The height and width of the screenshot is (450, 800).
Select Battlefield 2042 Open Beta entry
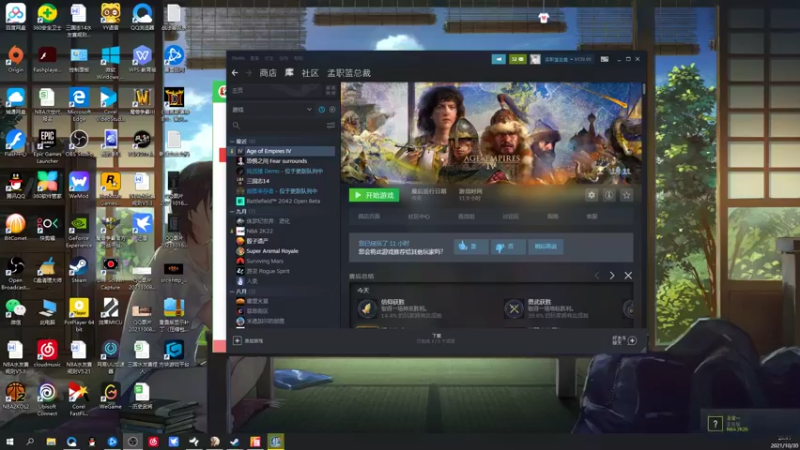point(283,201)
